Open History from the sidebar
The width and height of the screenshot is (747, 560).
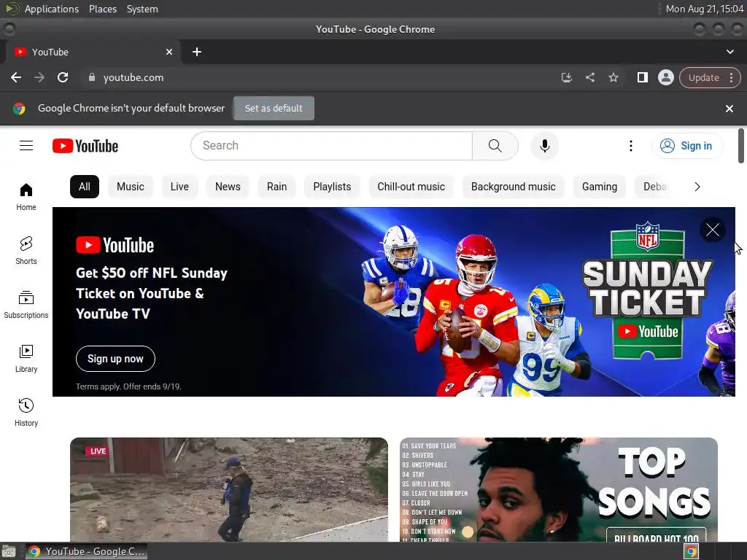26,413
